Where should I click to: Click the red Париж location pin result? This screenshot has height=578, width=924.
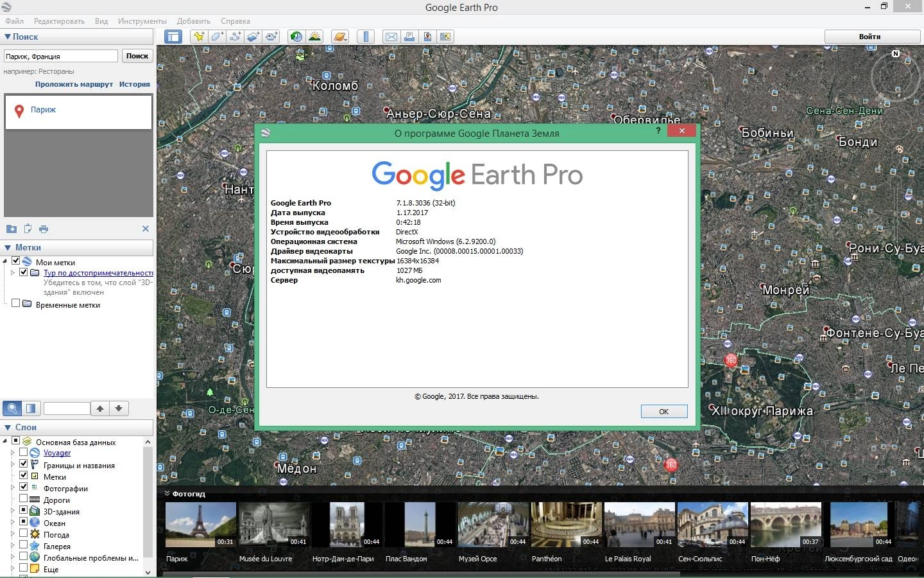[x=19, y=110]
